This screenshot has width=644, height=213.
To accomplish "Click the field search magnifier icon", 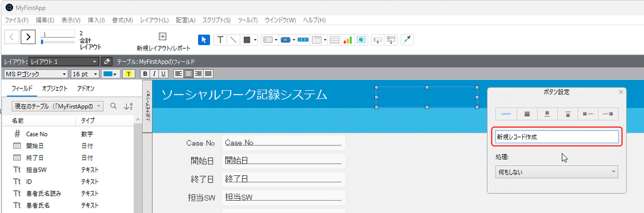I will (113, 106).
